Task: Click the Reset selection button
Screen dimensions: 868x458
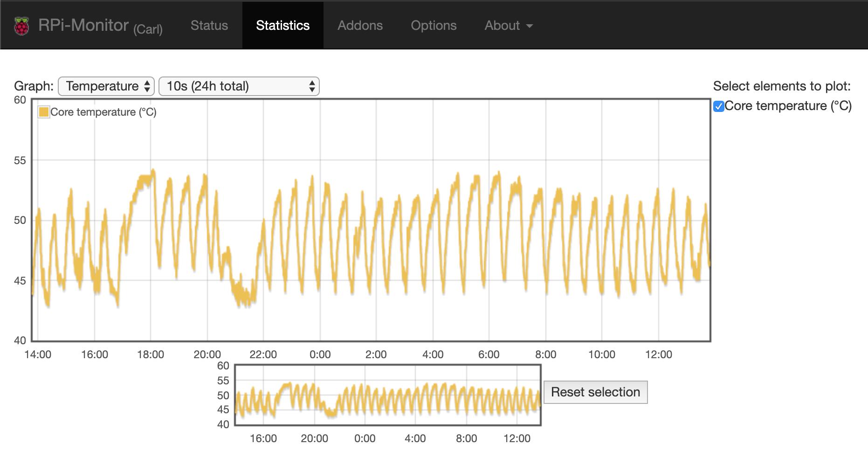Action: (x=596, y=392)
